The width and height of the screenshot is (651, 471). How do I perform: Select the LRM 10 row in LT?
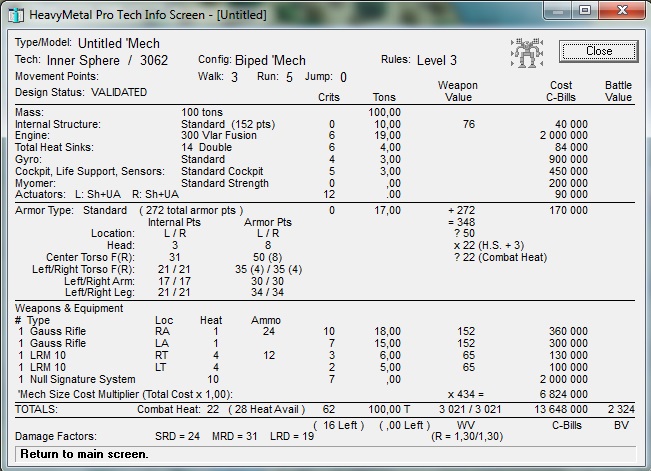pos(50,367)
